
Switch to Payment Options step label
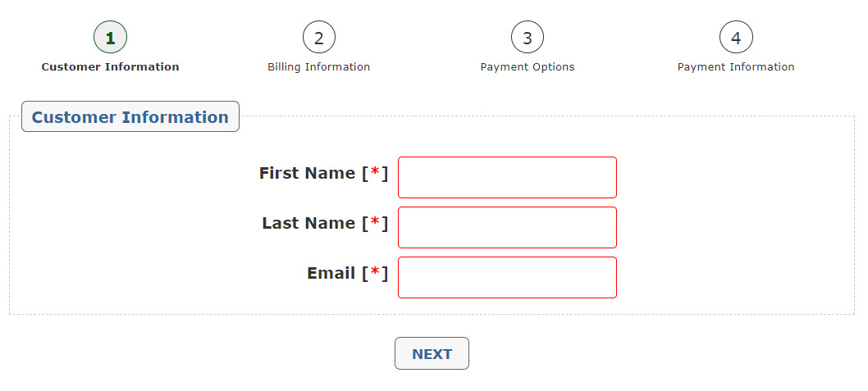click(x=527, y=67)
